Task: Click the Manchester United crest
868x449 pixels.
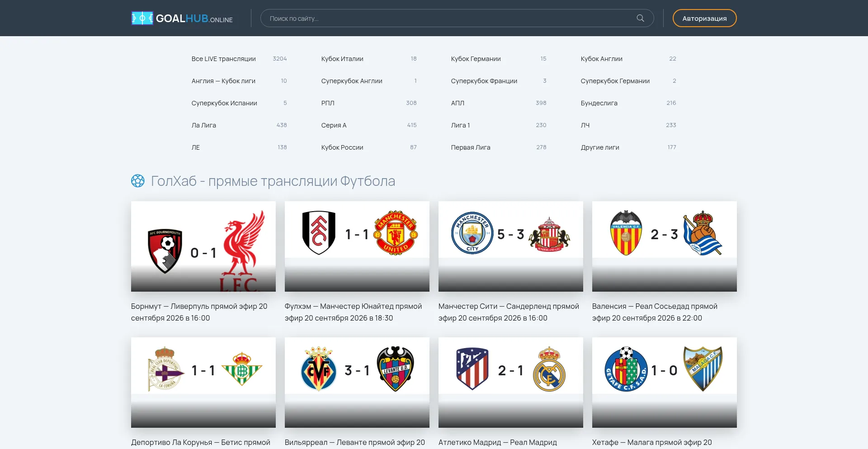Action: click(x=396, y=233)
